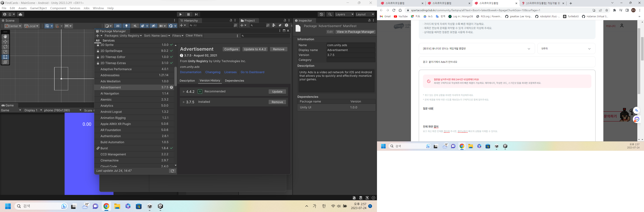Open Package Manager Filters dropdown
The width and height of the screenshot is (644, 212).
coord(178,36)
